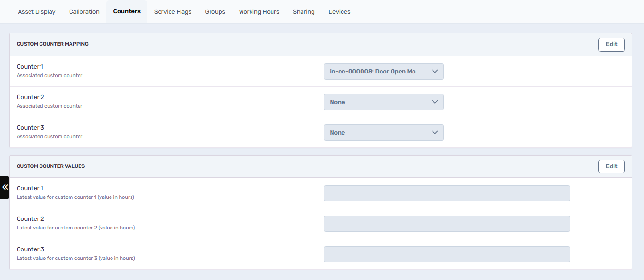Expand the collapsed sidebar with double-chevron icon
The width and height of the screenshot is (644, 280).
[x=5, y=187]
